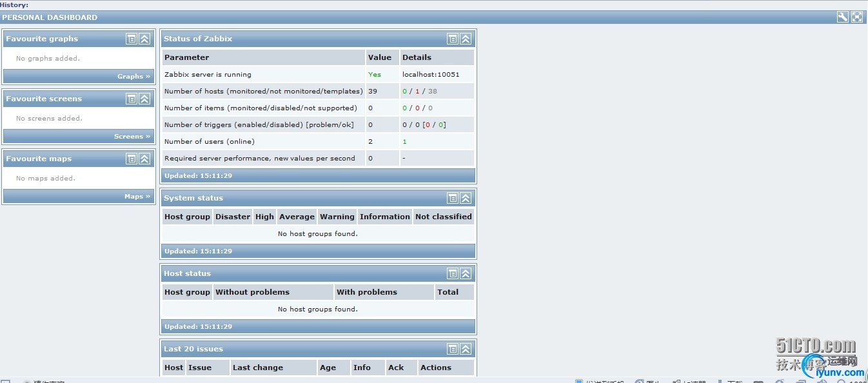The width and height of the screenshot is (868, 383).
Task: Click the Favourite screens widget title
Action: (x=44, y=99)
